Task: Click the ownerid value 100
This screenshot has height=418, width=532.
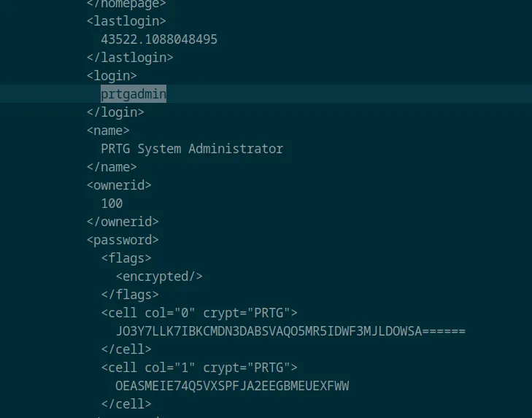Action: pyautogui.click(x=112, y=204)
